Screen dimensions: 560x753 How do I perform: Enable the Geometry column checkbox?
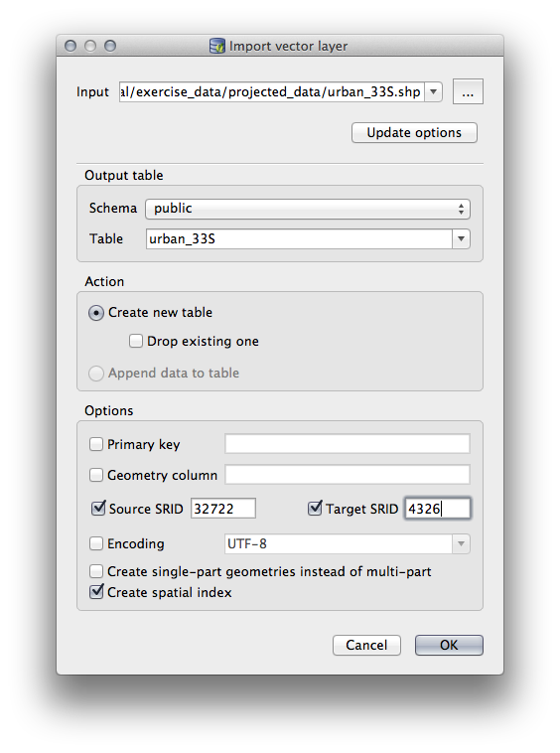[96, 475]
